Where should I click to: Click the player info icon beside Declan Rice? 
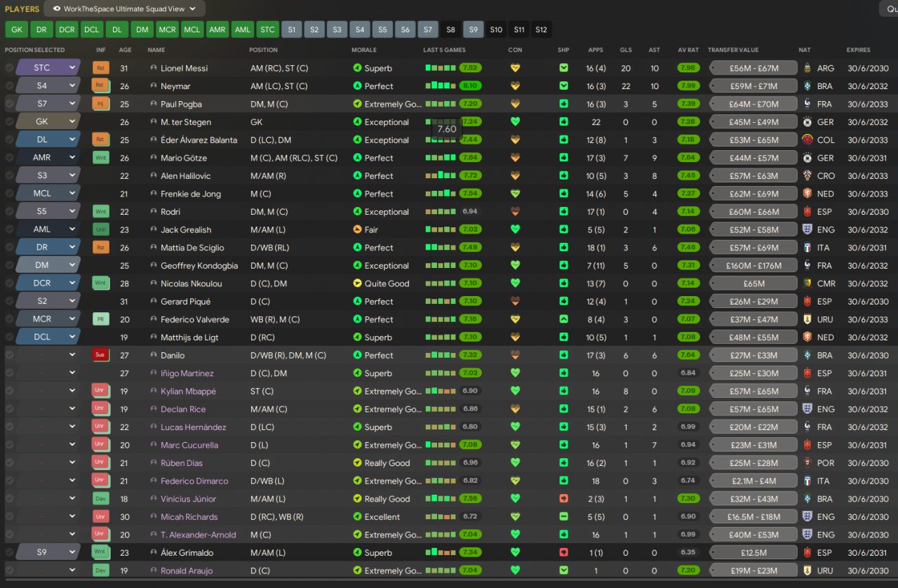pyautogui.click(x=154, y=409)
